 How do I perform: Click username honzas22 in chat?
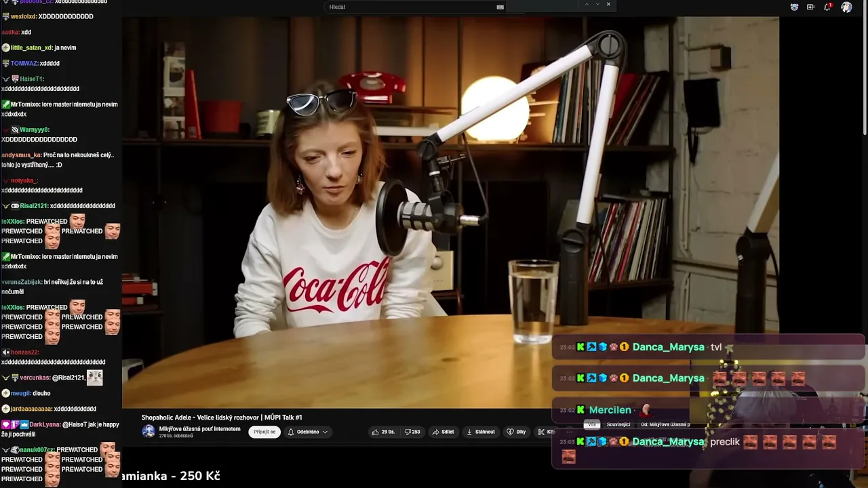(25, 352)
